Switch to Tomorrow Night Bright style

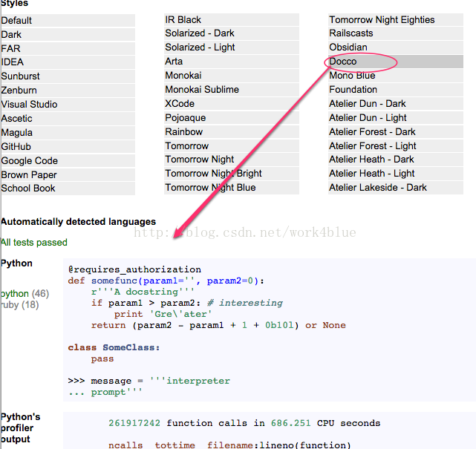(232, 174)
